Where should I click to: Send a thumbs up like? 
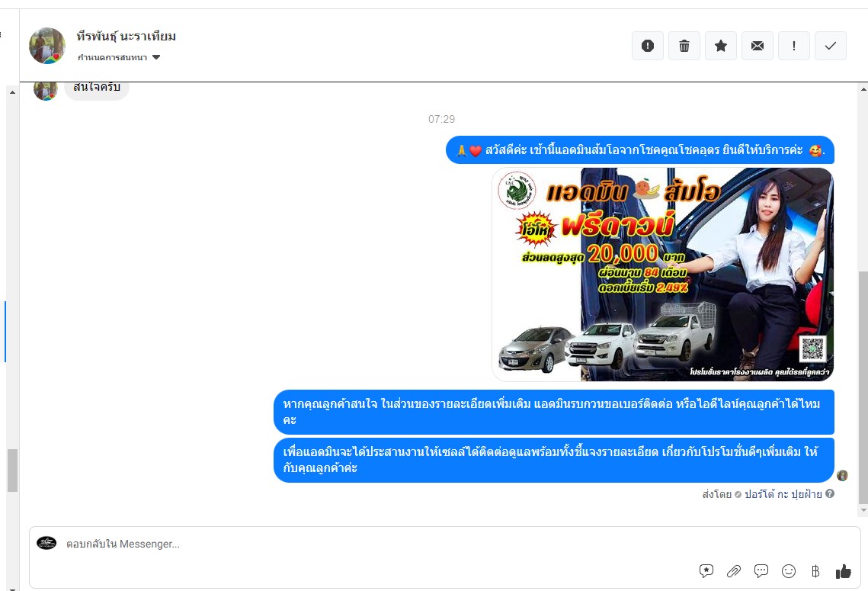pos(843,571)
